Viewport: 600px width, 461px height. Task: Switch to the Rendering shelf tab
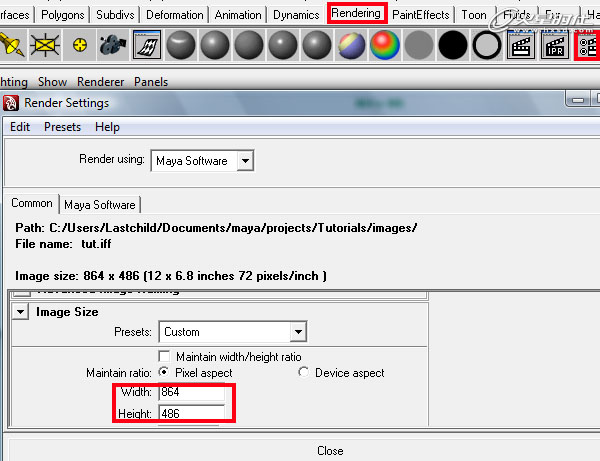tap(356, 13)
